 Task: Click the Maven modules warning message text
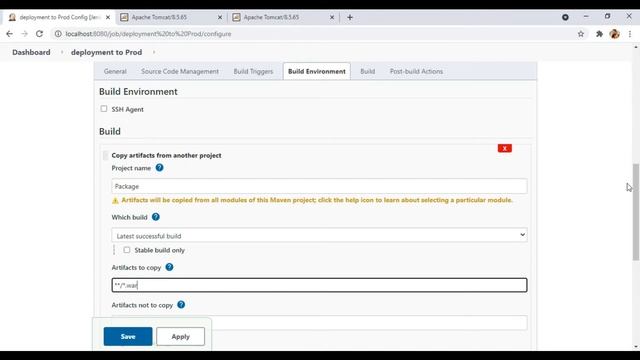tap(317, 200)
